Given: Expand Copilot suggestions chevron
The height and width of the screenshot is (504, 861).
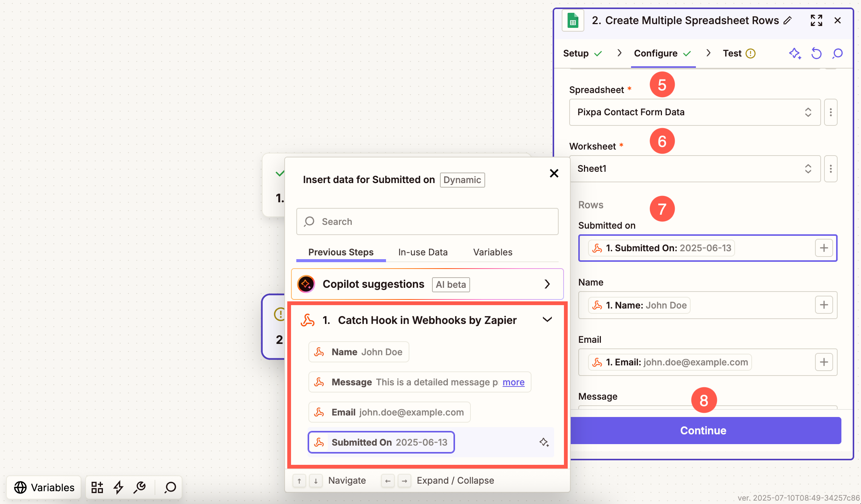Looking at the screenshot, I should coord(547,284).
